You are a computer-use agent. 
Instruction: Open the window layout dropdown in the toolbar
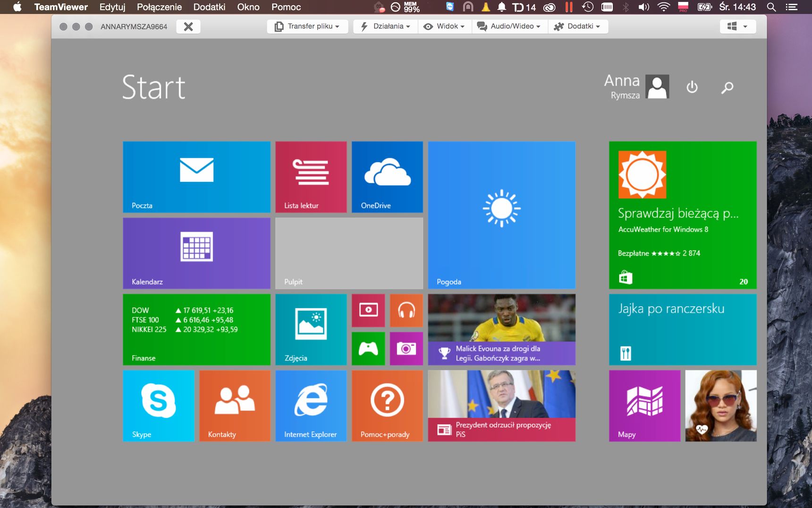click(x=737, y=26)
